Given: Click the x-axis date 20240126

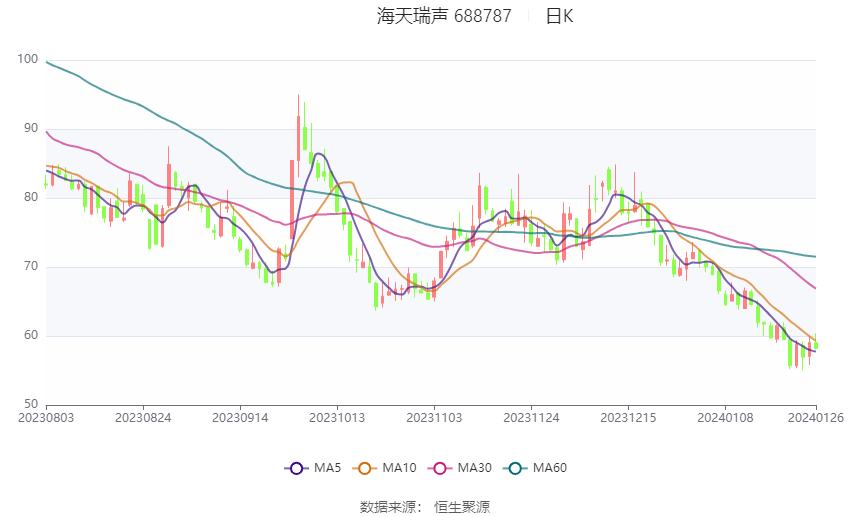Looking at the screenshot, I should (816, 418).
